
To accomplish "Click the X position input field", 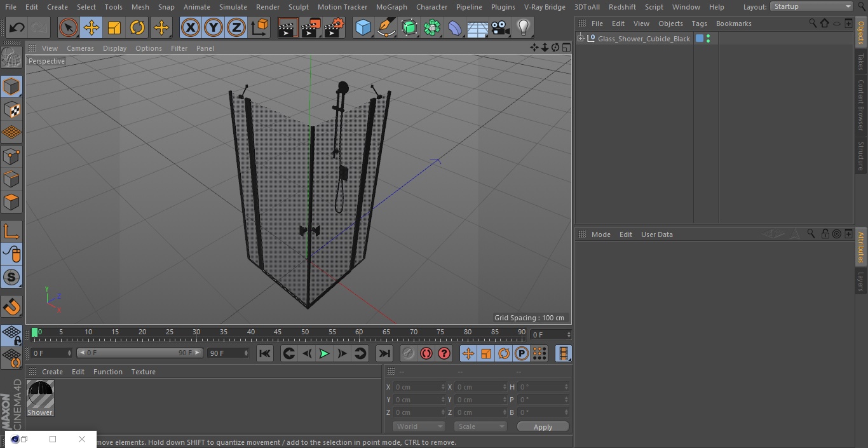I will click(419, 387).
